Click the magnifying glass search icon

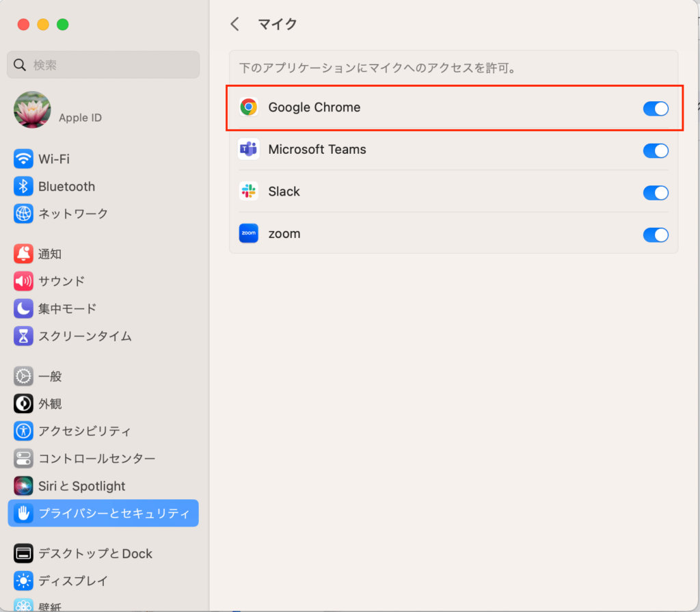20,65
